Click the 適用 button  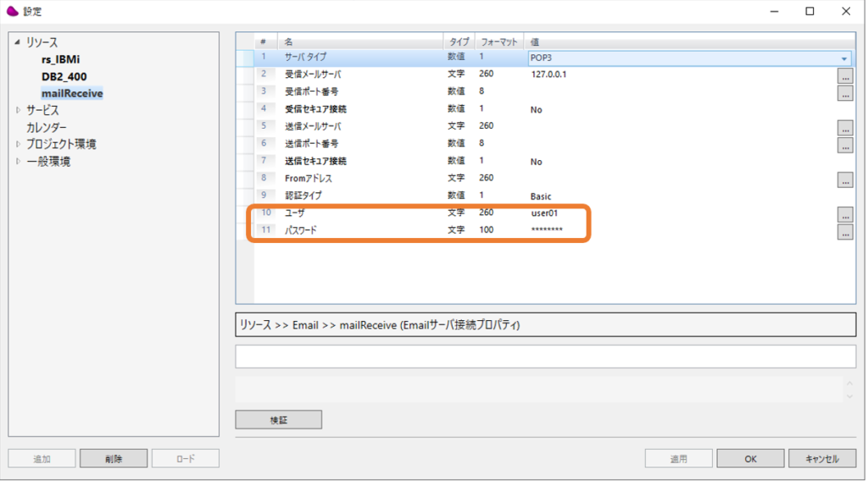(679, 458)
